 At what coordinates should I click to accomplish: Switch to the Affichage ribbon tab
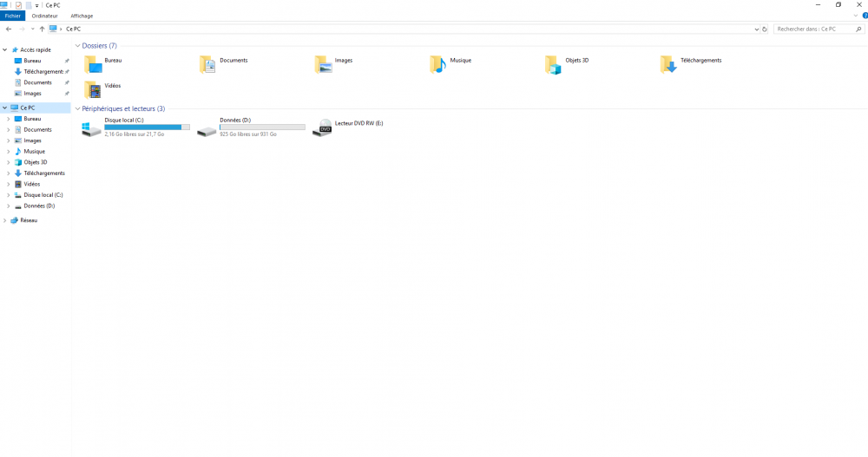pyautogui.click(x=82, y=16)
